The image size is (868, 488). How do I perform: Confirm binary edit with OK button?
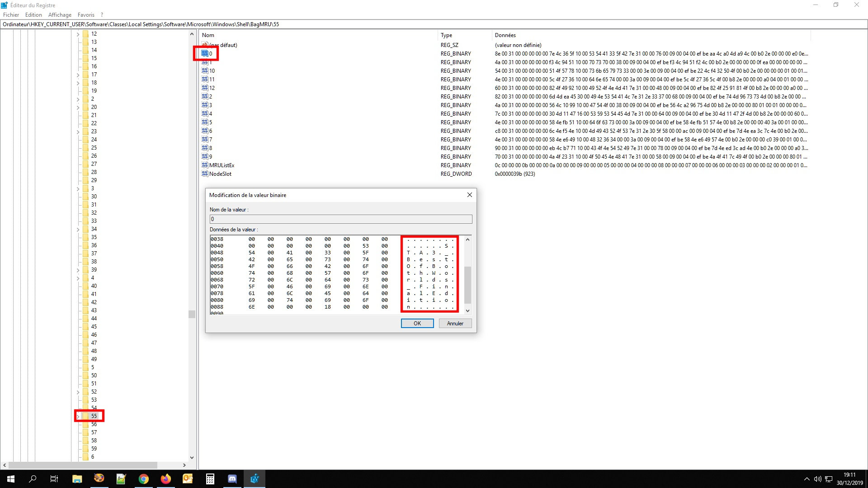tap(417, 324)
